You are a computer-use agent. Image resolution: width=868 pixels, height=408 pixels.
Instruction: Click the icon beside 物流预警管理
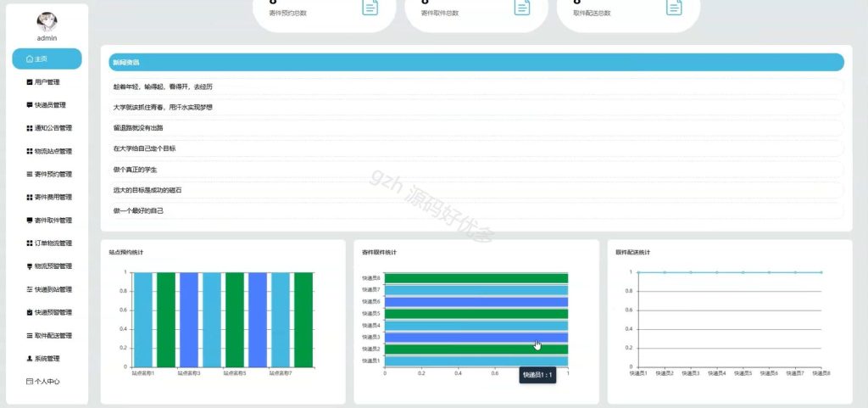pyautogui.click(x=30, y=266)
